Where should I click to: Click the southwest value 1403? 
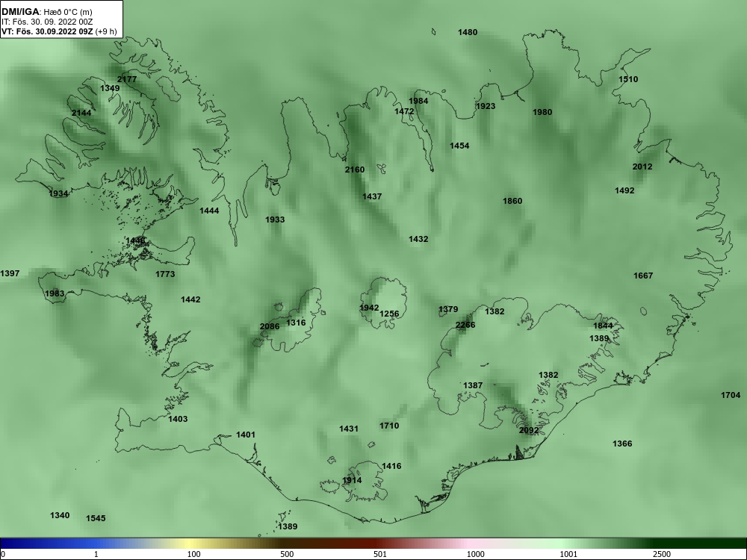pos(178,419)
